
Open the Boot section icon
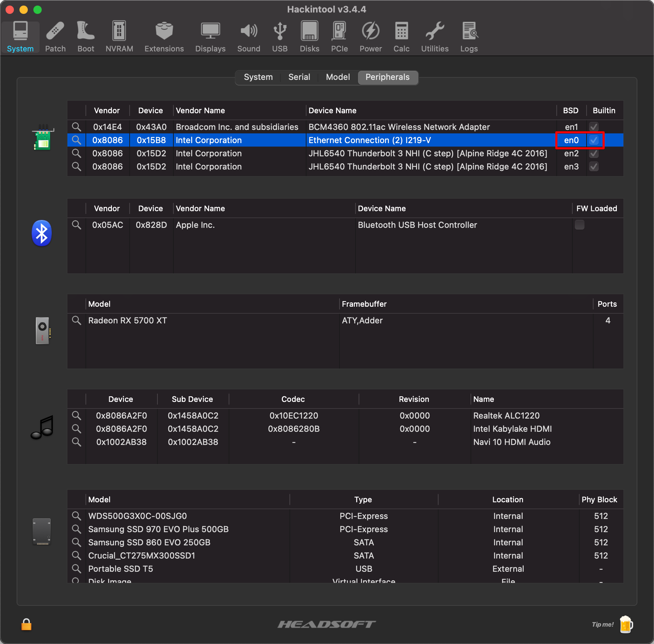85,37
